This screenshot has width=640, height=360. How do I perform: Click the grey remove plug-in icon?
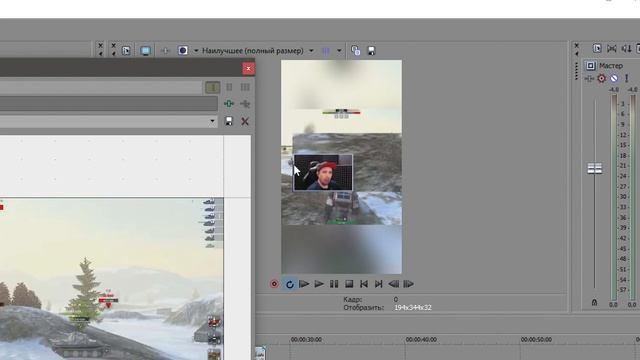coord(245,104)
